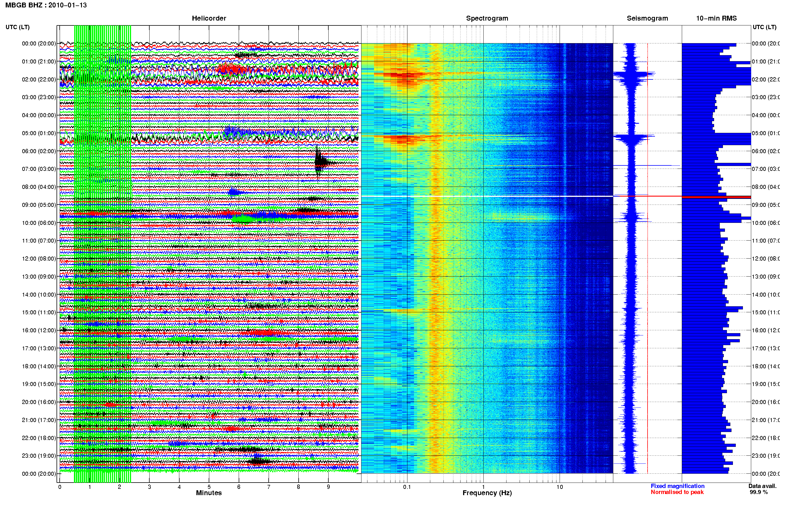
Task: Click the "19:00 (15:00)" helicorder time label
Action: click(39, 384)
